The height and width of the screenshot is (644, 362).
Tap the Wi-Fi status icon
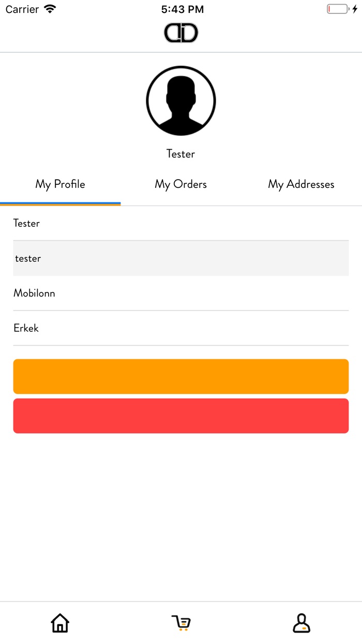tap(50, 9)
